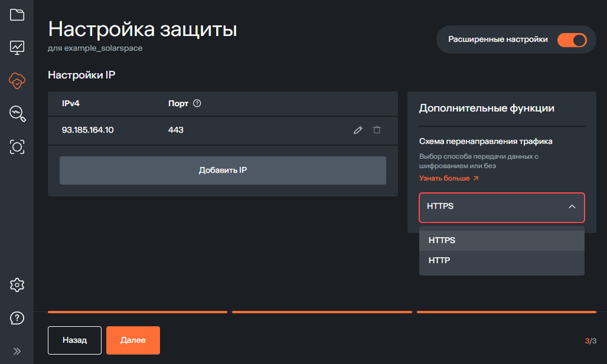This screenshot has height=364, width=607.
Task: Expand the sidebar using the chevron arrows
Action: click(x=17, y=350)
